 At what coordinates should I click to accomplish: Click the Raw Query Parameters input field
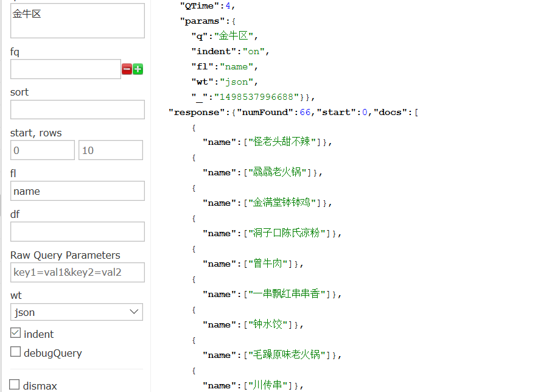(x=77, y=272)
